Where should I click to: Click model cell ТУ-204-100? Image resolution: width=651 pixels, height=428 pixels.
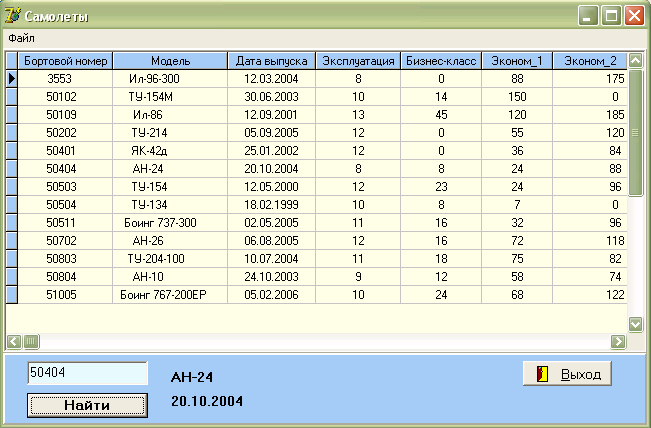click(x=170, y=259)
